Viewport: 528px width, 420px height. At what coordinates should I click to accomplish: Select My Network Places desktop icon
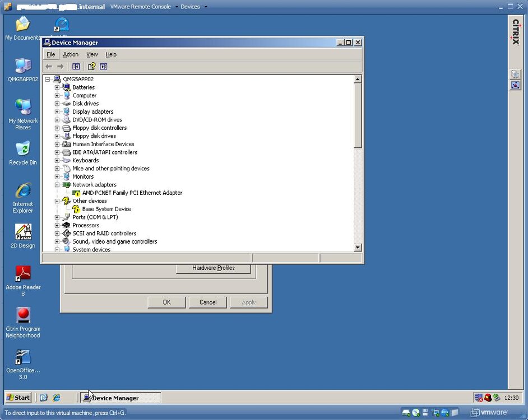tap(23, 114)
